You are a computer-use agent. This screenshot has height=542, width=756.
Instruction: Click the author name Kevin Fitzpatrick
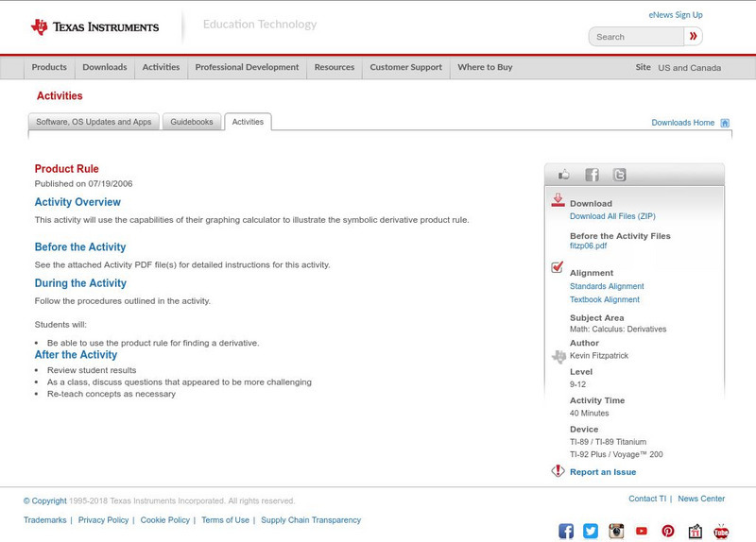point(599,356)
